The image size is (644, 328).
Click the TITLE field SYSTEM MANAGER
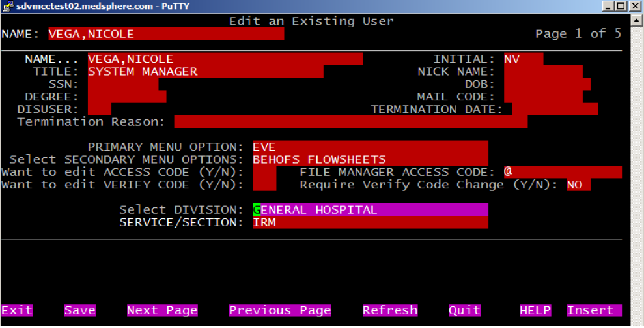(205, 72)
